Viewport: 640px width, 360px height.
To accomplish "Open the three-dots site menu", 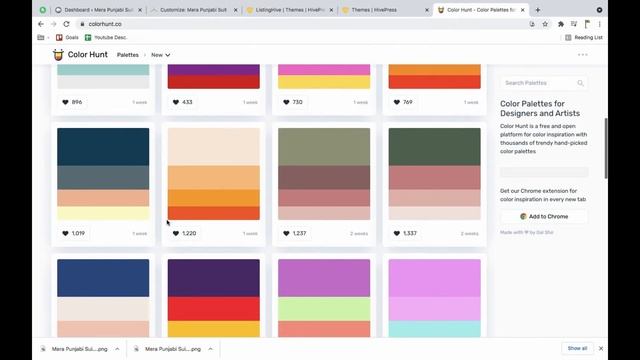I will click(x=582, y=55).
